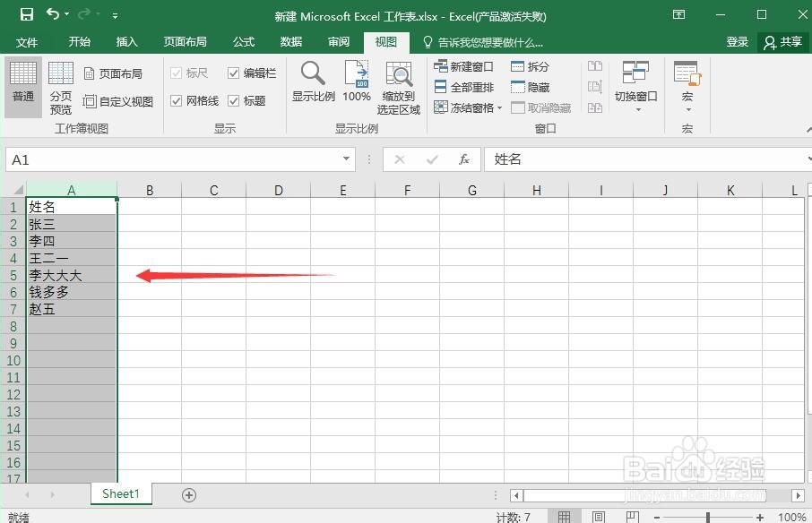Open the Undo history dropdown arrow

(x=67, y=14)
